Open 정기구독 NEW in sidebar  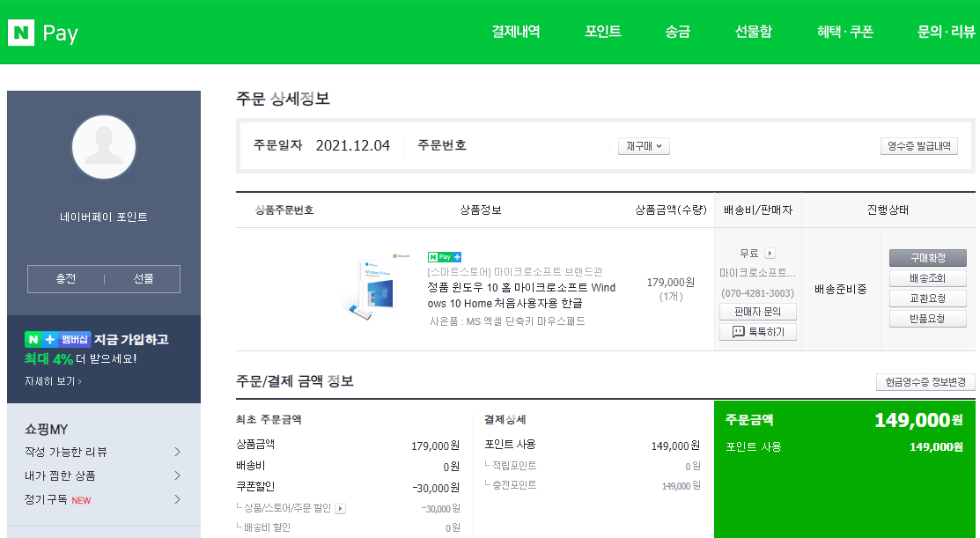[103, 500]
